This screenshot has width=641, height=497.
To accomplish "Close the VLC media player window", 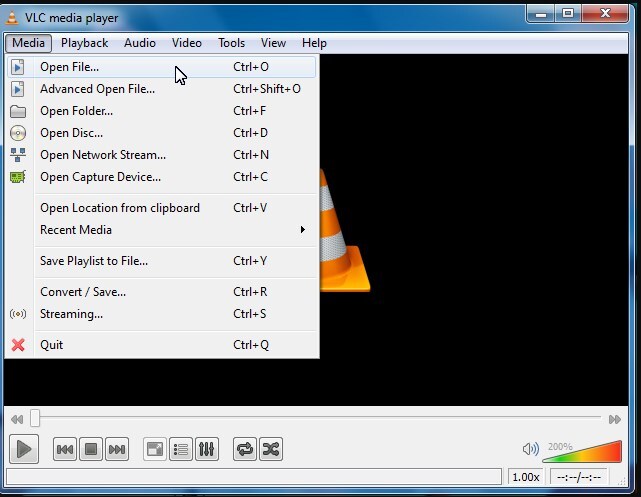I will point(605,14).
